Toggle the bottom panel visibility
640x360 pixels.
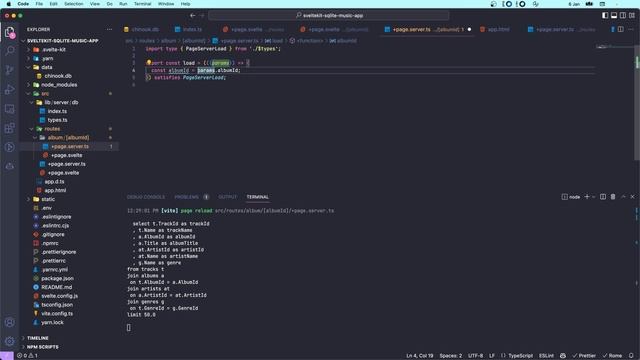pyautogui.click(x=614, y=16)
